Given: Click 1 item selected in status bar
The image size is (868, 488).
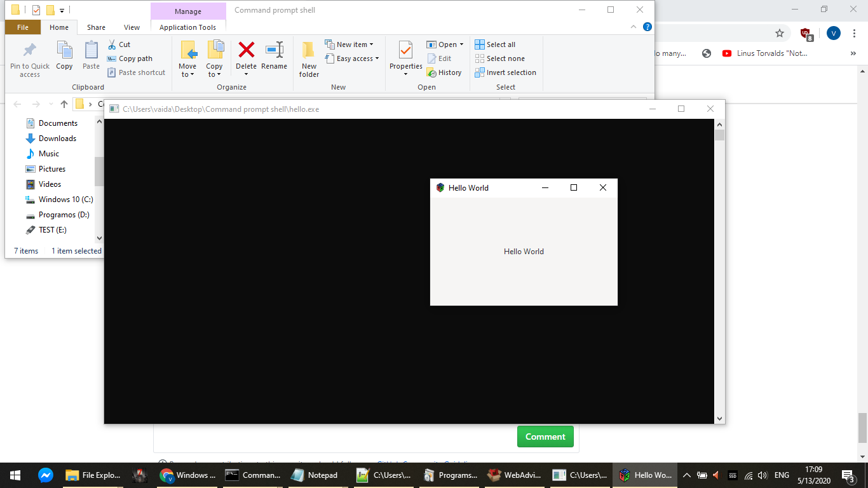Looking at the screenshot, I should [76, 251].
